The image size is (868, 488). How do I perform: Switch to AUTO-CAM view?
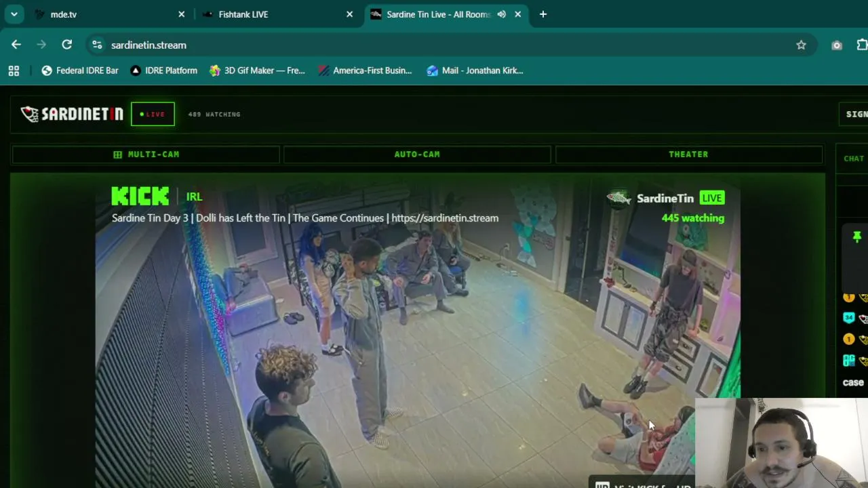pyautogui.click(x=417, y=155)
